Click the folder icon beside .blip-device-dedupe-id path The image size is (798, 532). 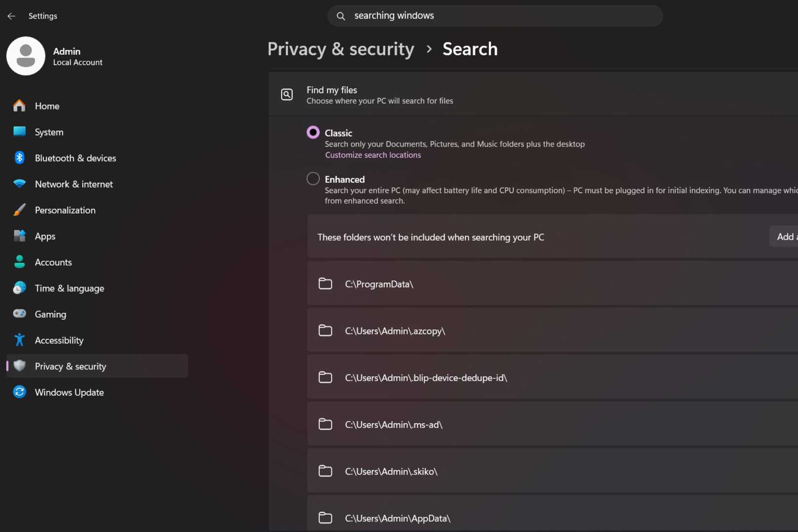pos(325,377)
